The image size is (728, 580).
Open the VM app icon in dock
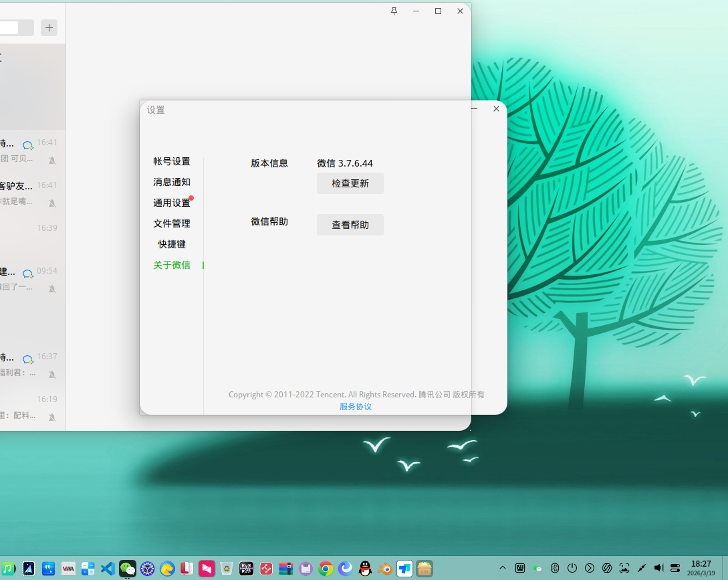(68, 569)
